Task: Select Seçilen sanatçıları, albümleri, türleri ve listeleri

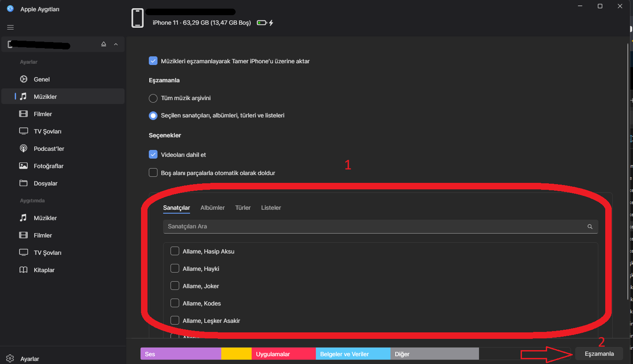Action: [x=153, y=116]
